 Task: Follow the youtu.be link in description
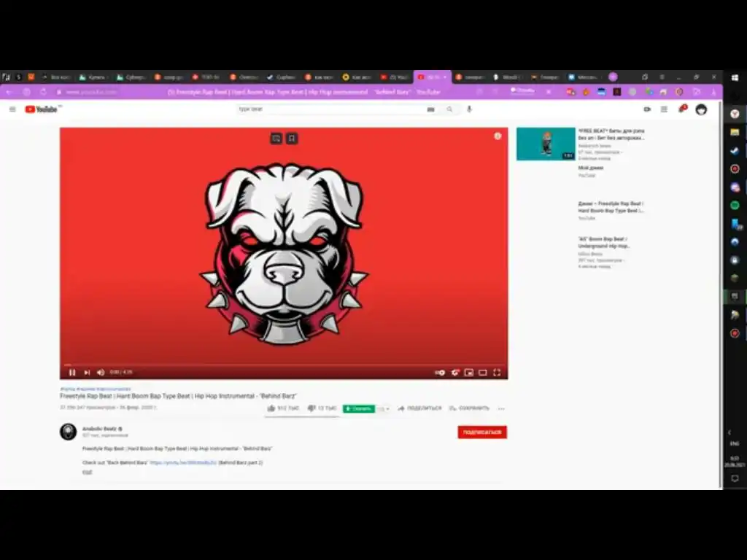(x=183, y=462)
